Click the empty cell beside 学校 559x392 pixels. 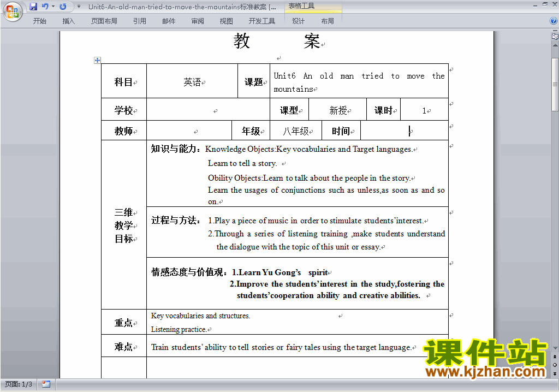(208, 110)
